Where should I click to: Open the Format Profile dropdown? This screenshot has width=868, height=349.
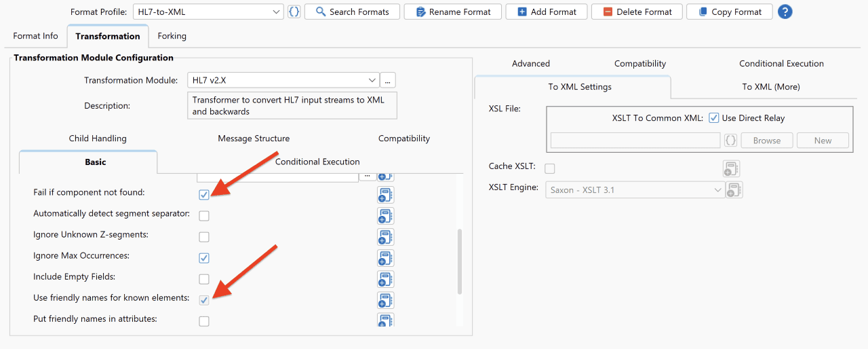click(208, 12)
